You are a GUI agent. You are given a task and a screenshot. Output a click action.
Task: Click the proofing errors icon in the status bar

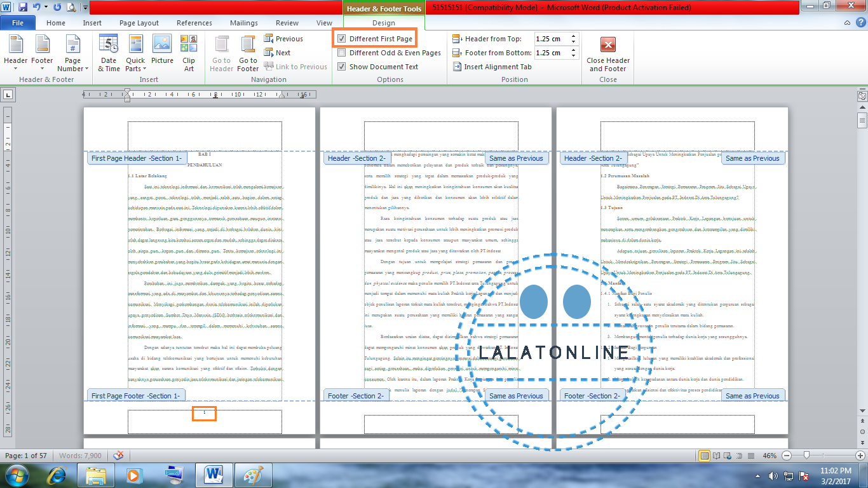tap(118, 456)
